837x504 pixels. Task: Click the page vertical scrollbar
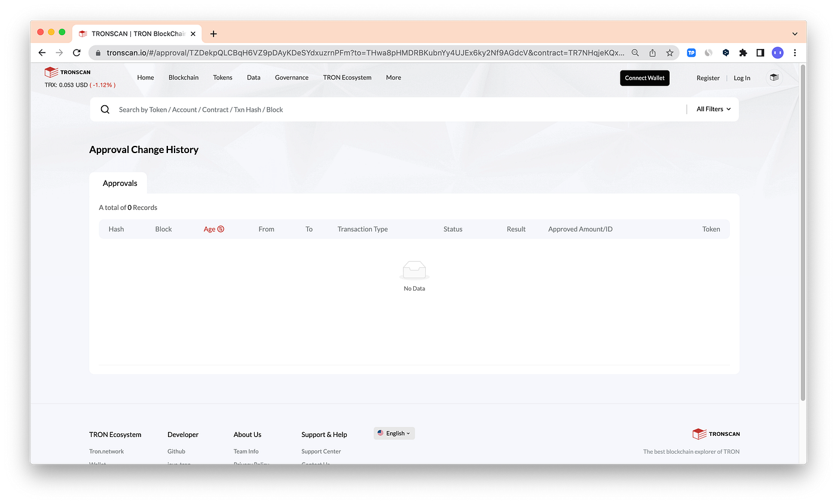point(803,233)
